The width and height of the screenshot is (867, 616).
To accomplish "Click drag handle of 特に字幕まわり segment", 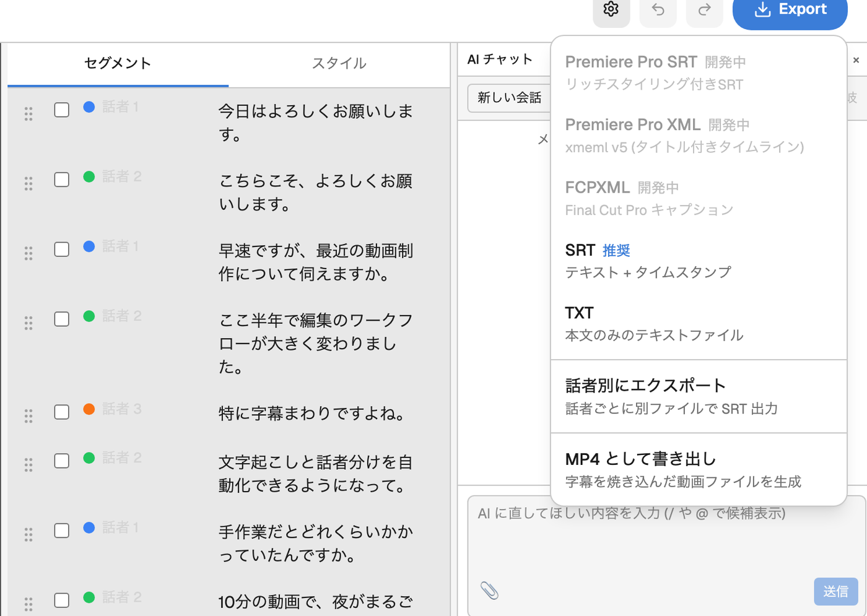I will (x=28, y=416).
